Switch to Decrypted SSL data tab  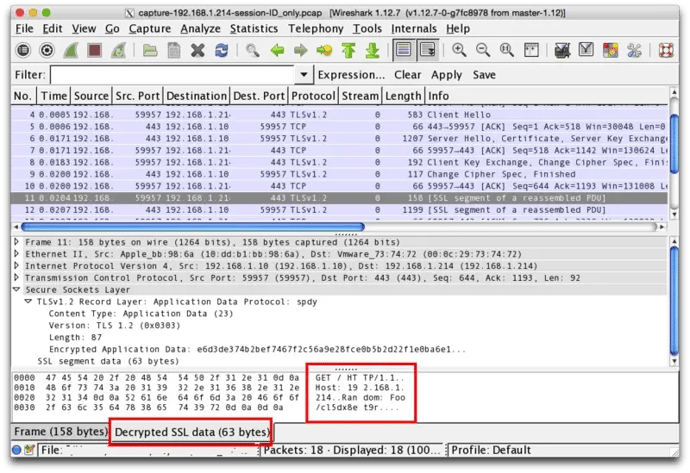pos(190,432)
